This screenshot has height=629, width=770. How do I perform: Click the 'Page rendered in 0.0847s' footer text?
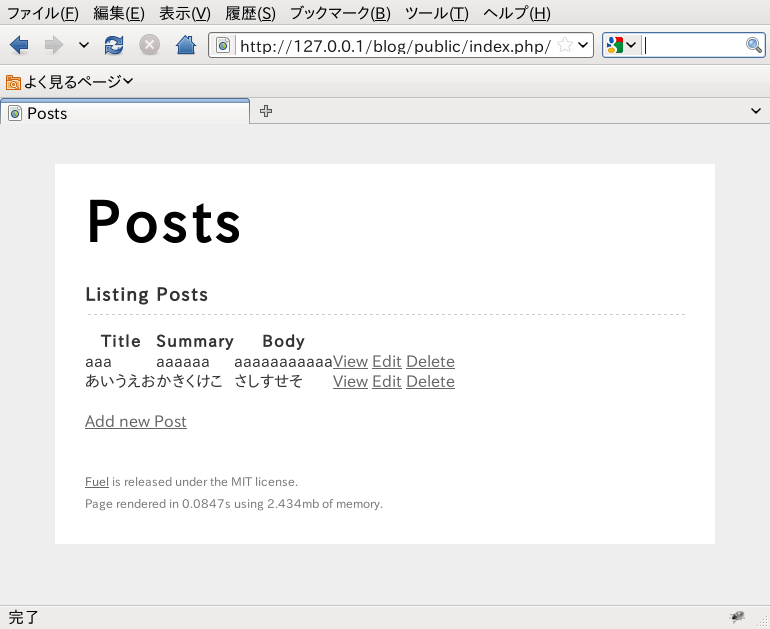234,504
